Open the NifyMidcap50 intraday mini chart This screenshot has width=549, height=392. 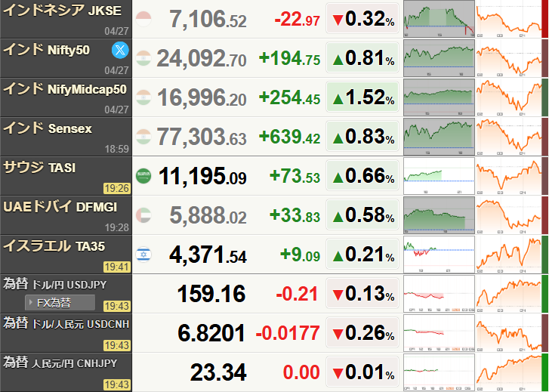coord(439,97)
